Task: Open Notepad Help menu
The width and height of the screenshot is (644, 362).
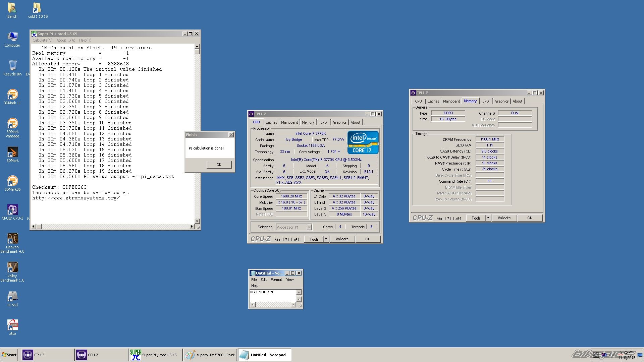Action: 255,286
